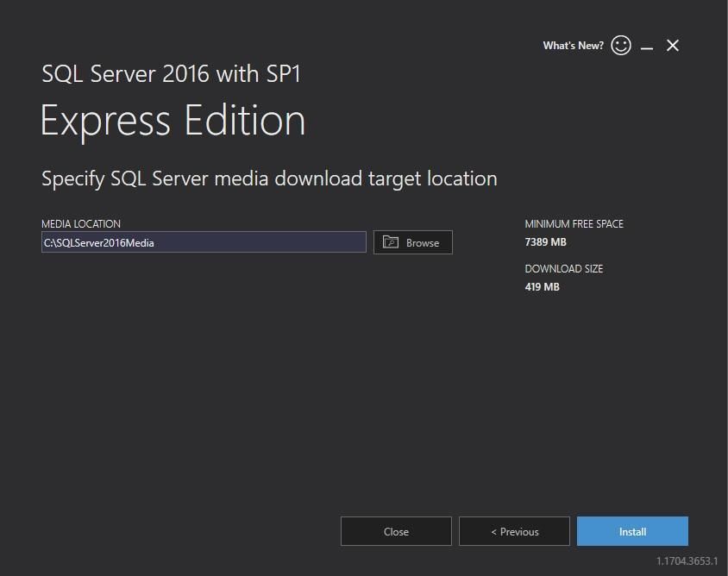Click the Close button at the bottom
This screenshot has height=576, width=728.
[396, 531]
